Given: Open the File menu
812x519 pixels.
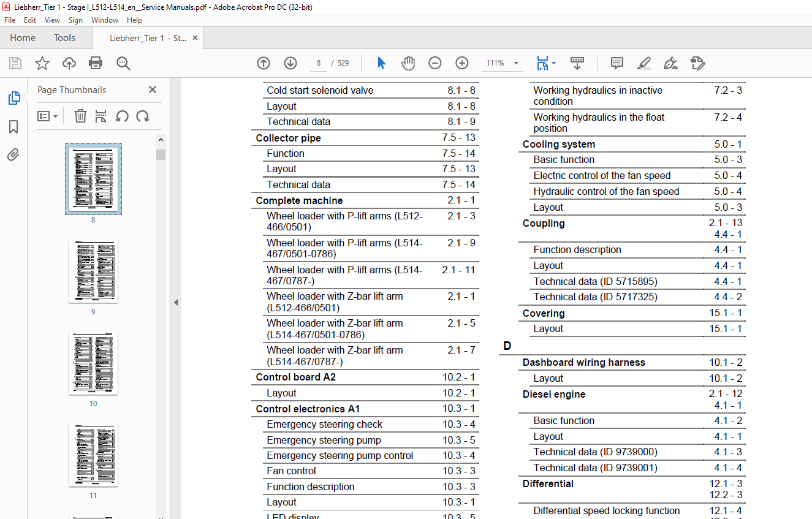Looking at the screenshot, I should click(x=10, y=20).
